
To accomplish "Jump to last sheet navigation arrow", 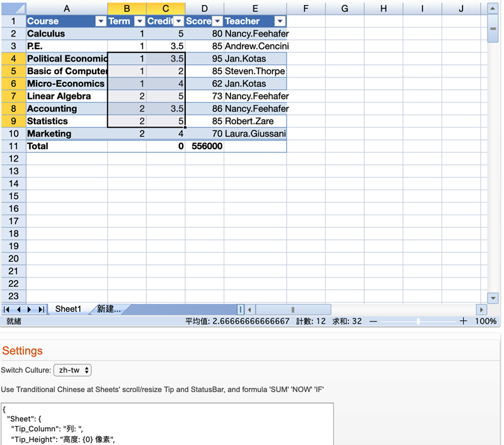I will point(41,310).
